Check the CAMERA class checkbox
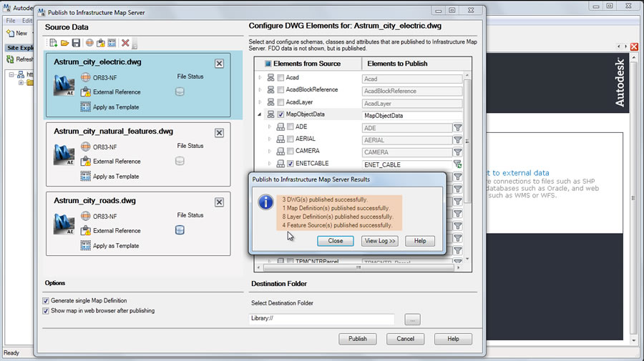 pos(291,151)
